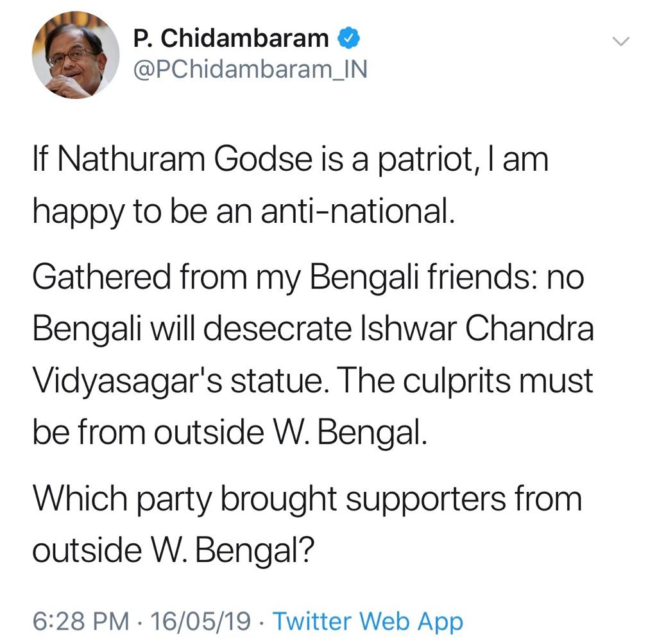Click the phrase "happy to be an"
This screenshot has width=657, height=644.
pyautogui.click(x=142, y=213)
